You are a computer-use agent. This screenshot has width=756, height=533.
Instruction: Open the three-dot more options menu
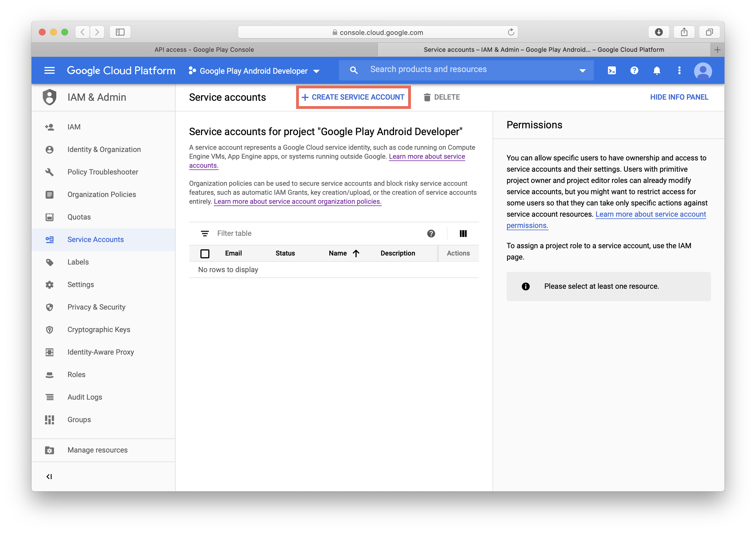(x=679, y=70)
